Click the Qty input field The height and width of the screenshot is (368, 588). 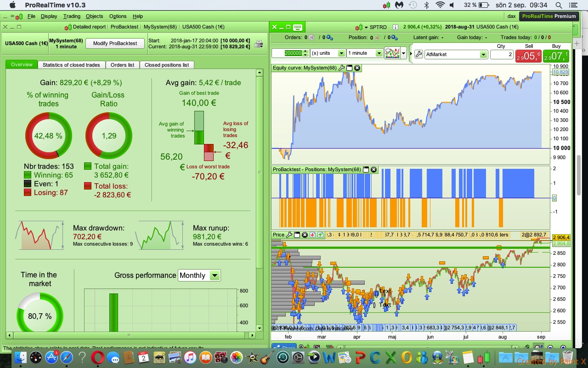(502, 54)
